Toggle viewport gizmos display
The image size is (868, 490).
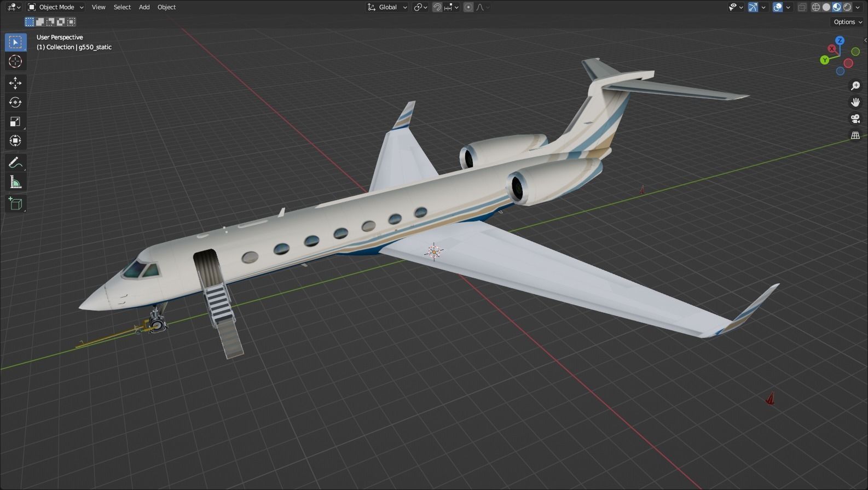753,7
